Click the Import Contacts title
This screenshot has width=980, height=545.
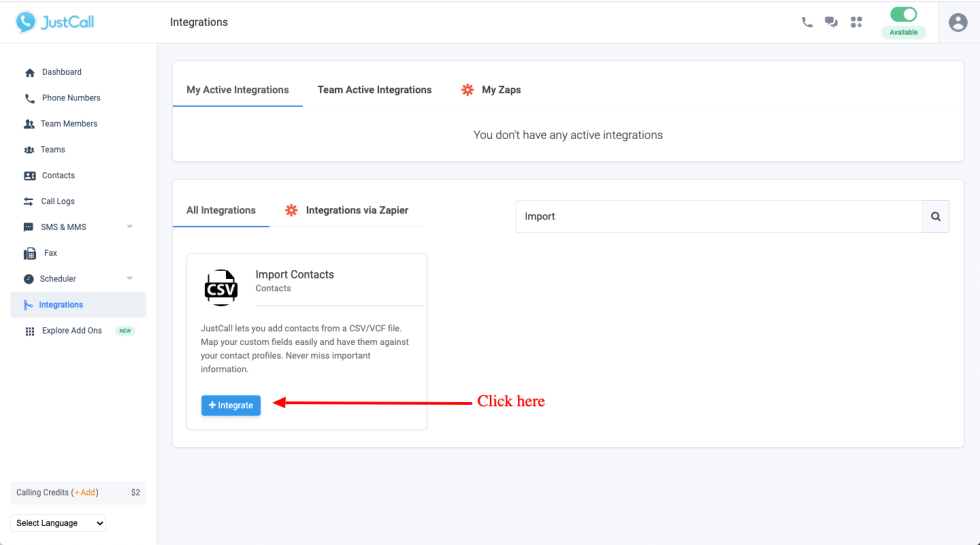[x=294, y=274]
